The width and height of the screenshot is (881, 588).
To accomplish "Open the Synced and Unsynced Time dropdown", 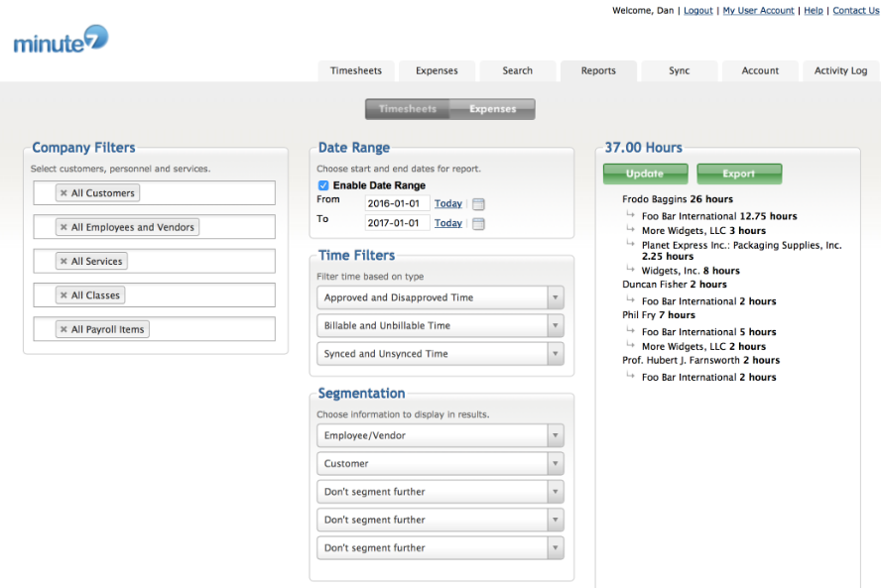I will [440, 354].
